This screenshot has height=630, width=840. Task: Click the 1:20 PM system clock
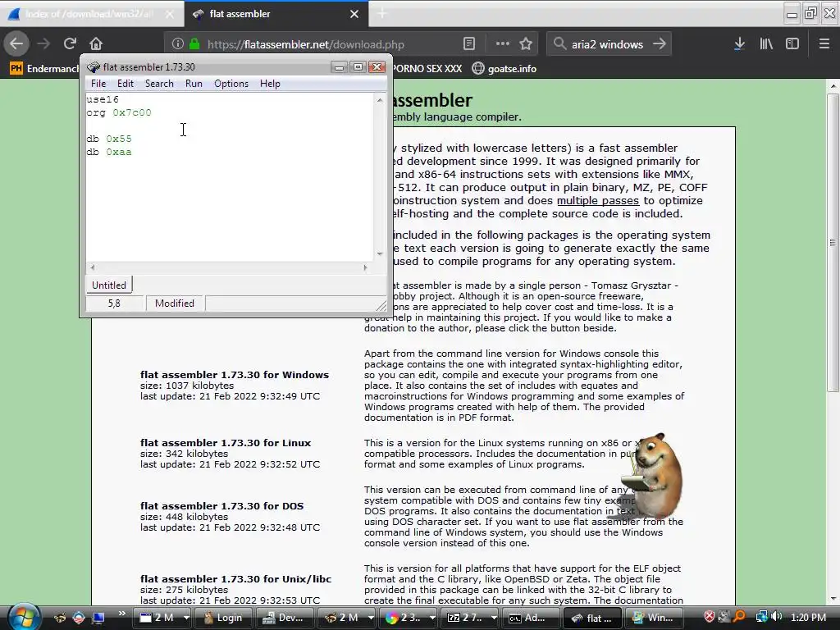click(x=808, y=617)
